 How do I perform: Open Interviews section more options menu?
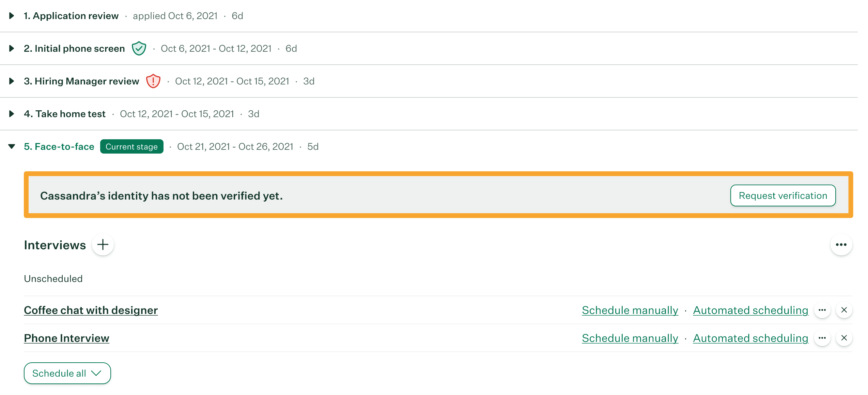(841, 244)
